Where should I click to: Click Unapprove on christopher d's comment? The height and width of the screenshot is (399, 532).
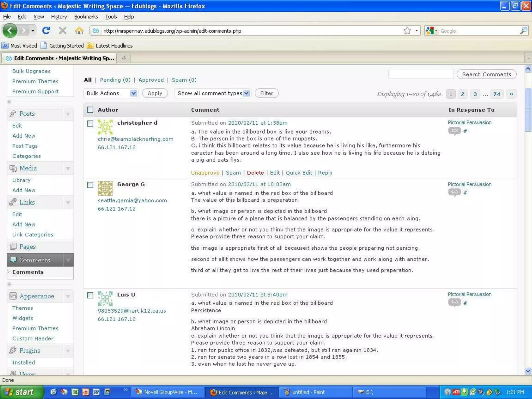(205, 173)
